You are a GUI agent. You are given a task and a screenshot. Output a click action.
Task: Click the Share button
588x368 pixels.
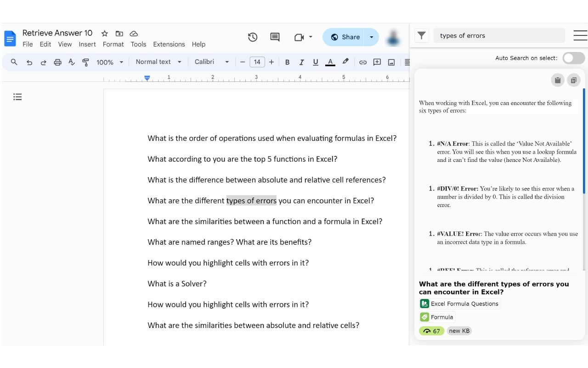(x=345, y=37)
